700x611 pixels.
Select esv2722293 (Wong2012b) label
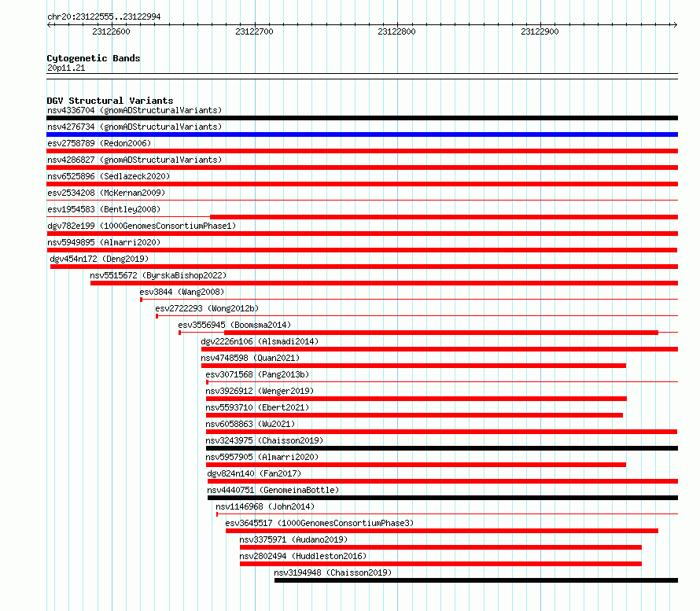coord(207,308)
